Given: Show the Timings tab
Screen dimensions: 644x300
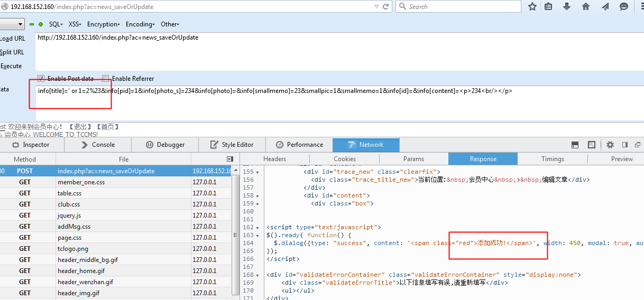Looking at the screenshot, I should tap(553, 159).
